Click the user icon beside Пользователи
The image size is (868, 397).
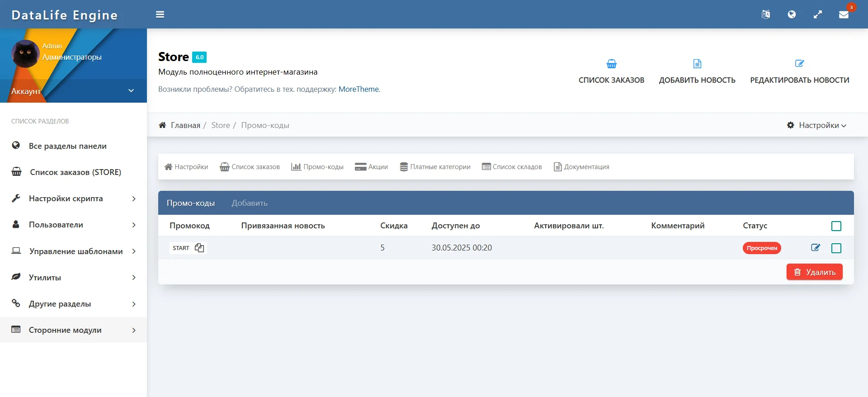tap(16, 224)
